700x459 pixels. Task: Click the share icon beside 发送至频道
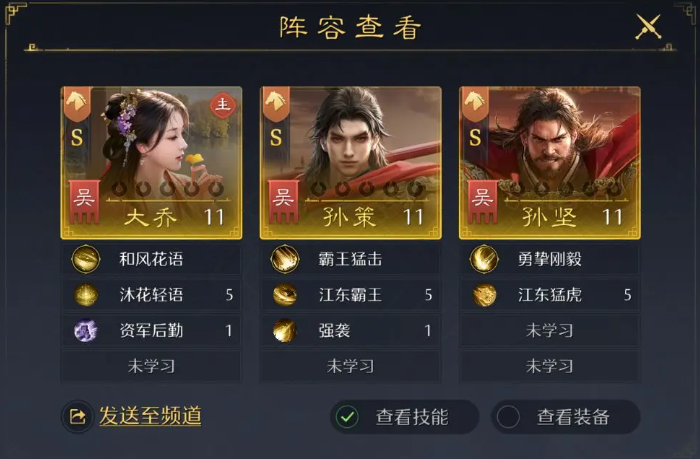click(78, 417)
